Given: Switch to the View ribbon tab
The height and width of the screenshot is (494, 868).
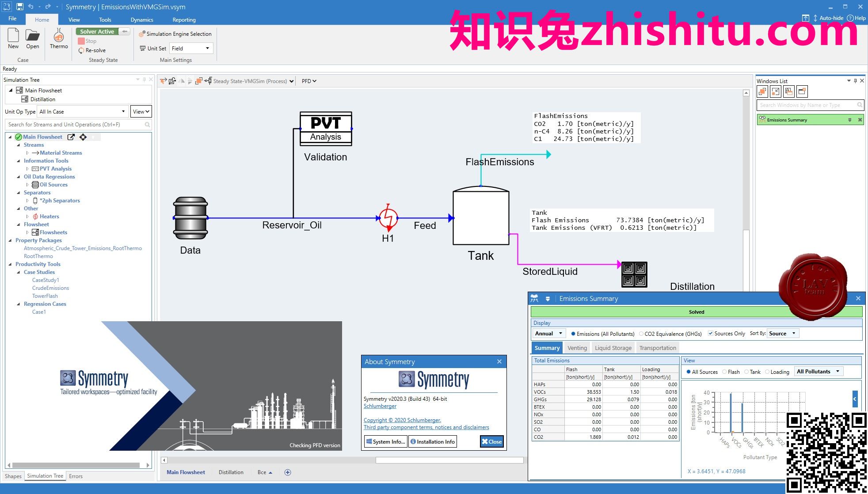Looking at the screenshot, I should tap(74, 20).
